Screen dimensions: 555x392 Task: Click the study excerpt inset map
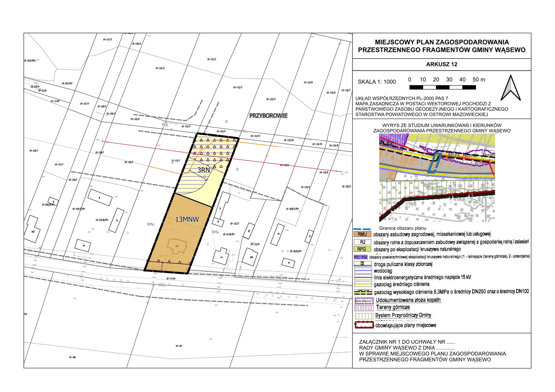(x=437, y=178)
